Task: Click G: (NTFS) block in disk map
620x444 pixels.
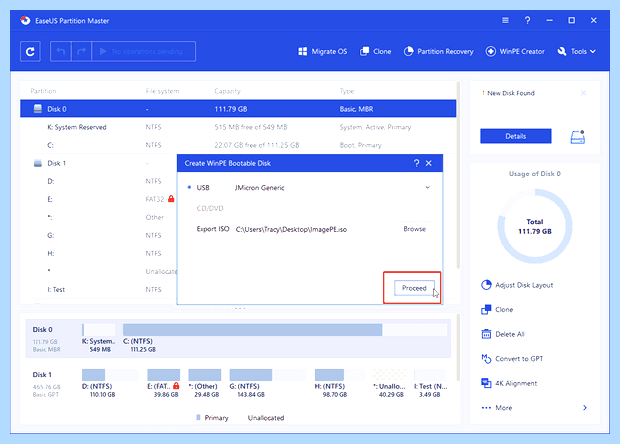Action: coord(268,375)
